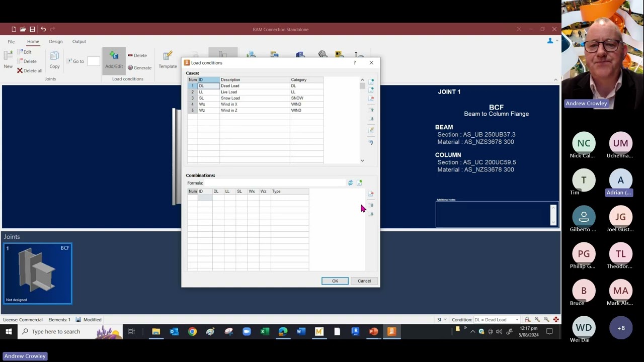This screenshot has height=362, width=644.
Task: Click the New file icon in title bar
Action: click(14, 29)
